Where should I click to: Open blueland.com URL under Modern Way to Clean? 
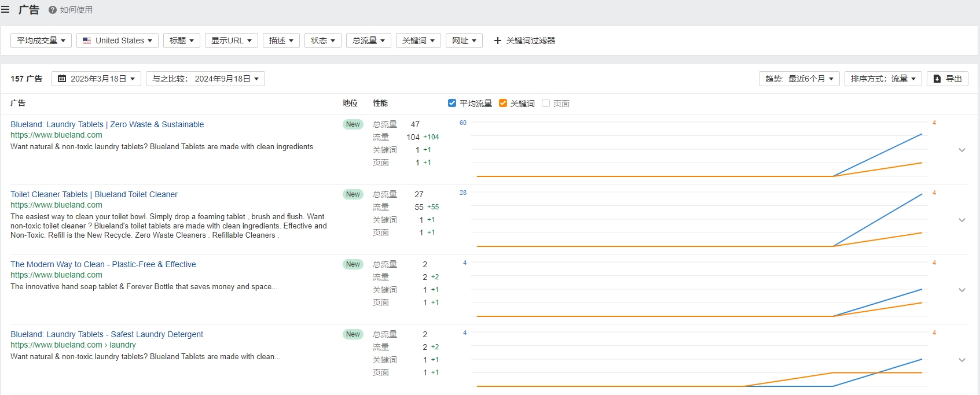56,275
